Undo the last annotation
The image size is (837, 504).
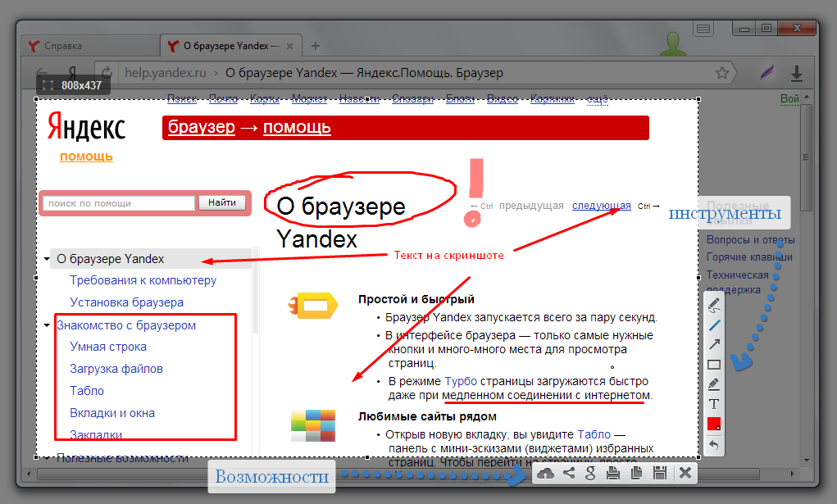(714, 445)
